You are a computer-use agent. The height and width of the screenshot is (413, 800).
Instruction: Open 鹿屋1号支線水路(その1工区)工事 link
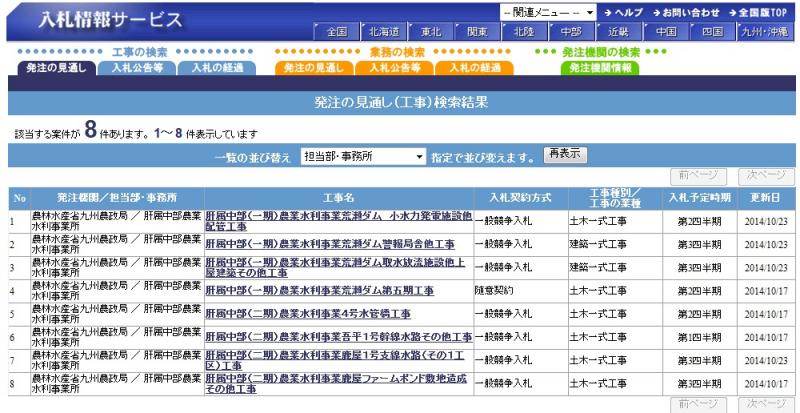[335, 360]
